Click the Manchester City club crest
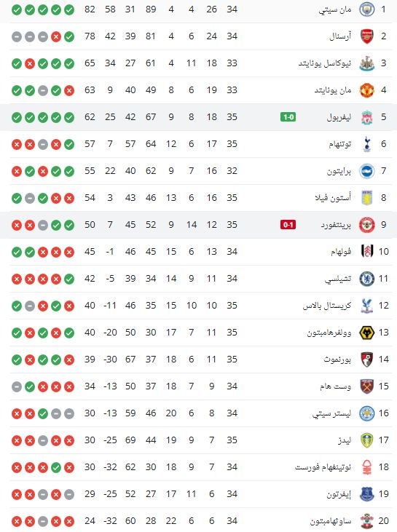Viewport: 397px width, 532px height. click(367, 9)
